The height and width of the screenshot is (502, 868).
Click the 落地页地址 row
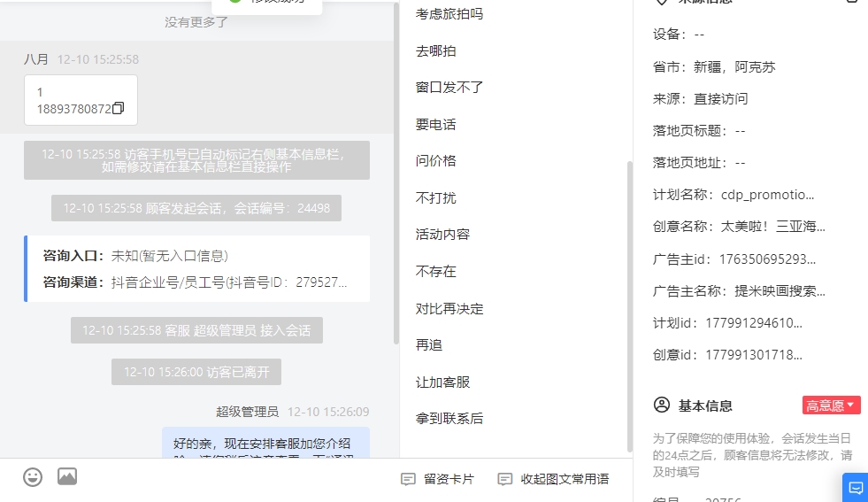pyautogui.click(x=699, y=163)
